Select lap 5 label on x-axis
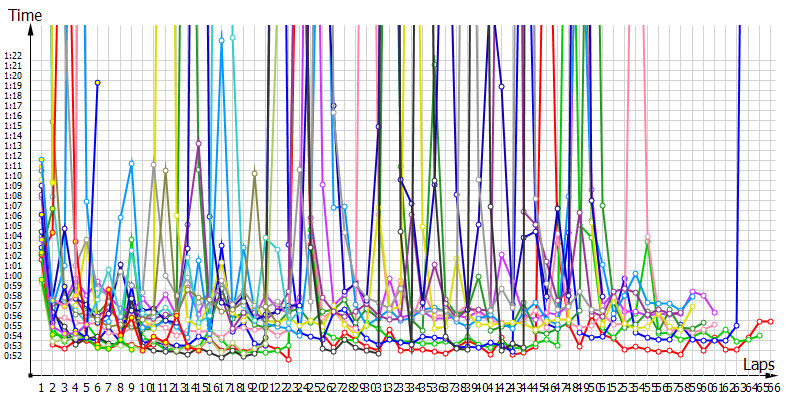The image size is (800, 400). 86,386
